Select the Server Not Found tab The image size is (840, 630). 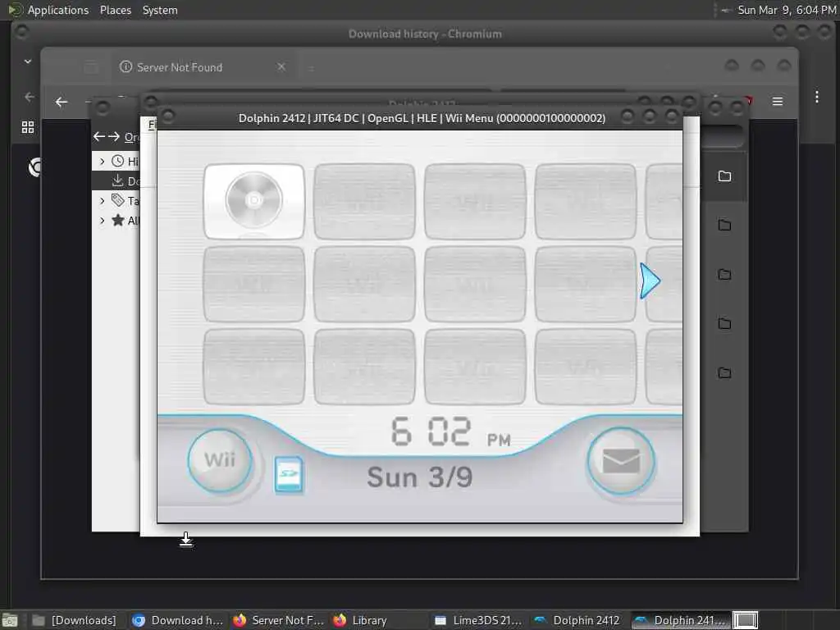click(202, 67)
